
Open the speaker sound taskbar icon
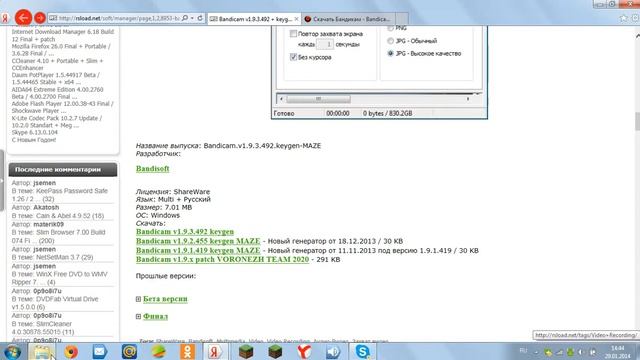333,352
